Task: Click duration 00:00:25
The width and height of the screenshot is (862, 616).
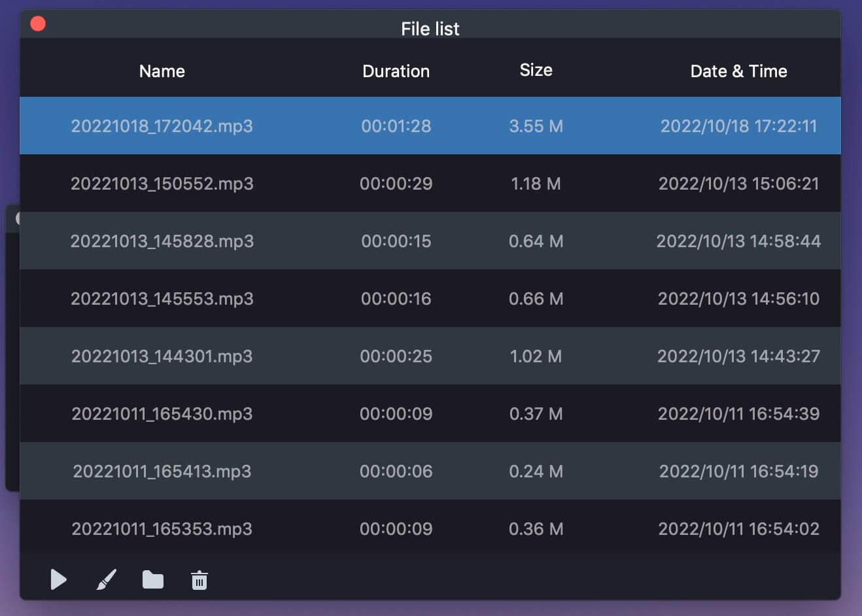Action: [396, 356]
